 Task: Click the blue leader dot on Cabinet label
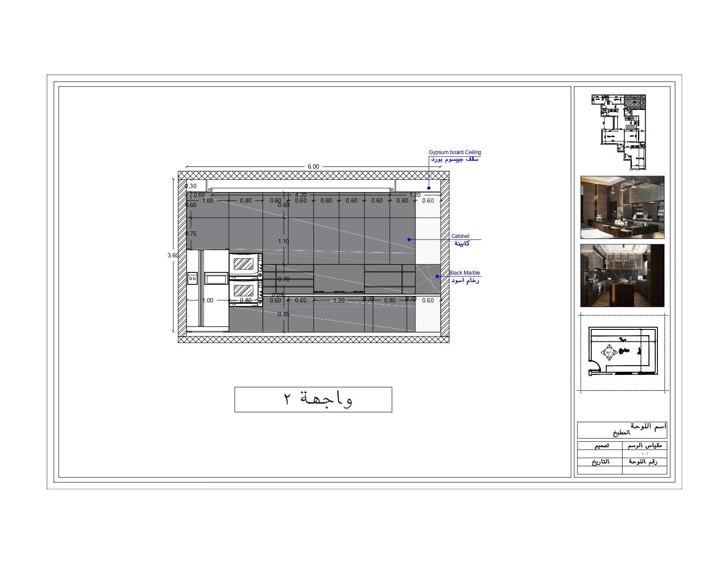408,240
